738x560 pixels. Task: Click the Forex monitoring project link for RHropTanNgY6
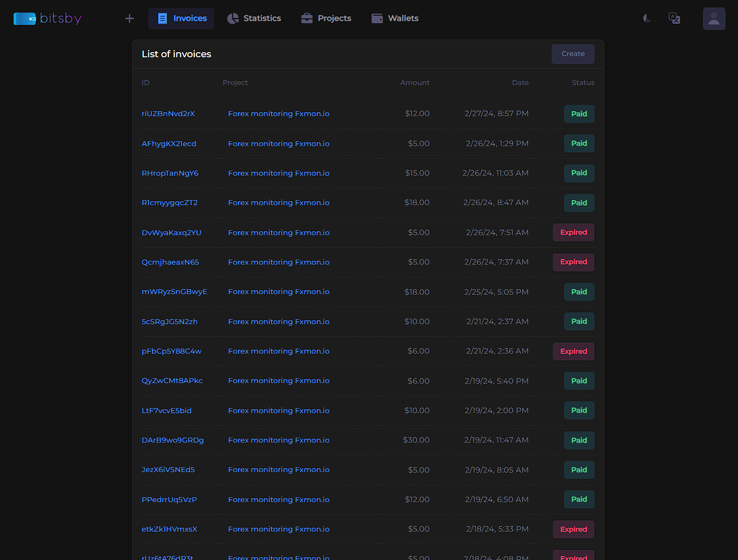[x=278, y=173]
